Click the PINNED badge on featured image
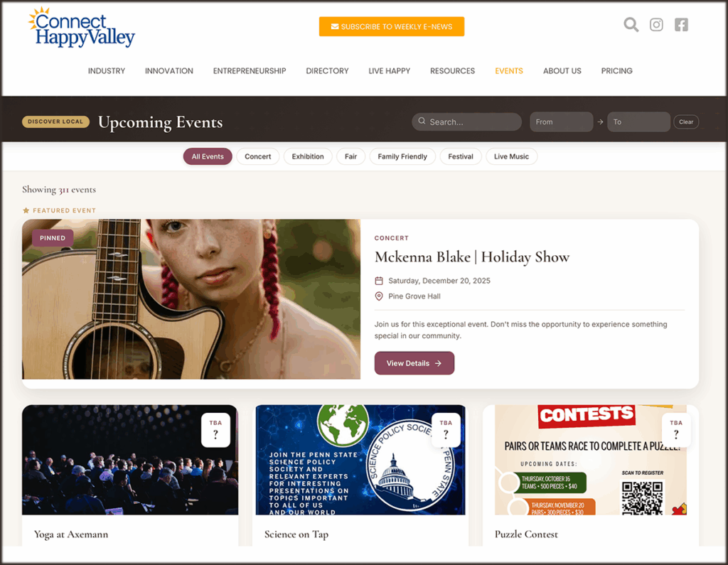The width and height of the screenshot is (728, 565). tap(53, 237)
